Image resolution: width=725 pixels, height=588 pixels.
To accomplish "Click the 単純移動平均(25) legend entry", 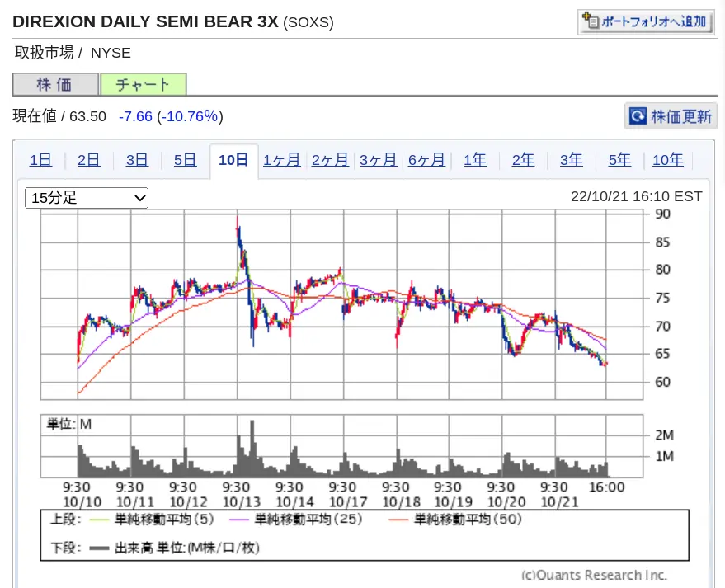I will 296,520.
